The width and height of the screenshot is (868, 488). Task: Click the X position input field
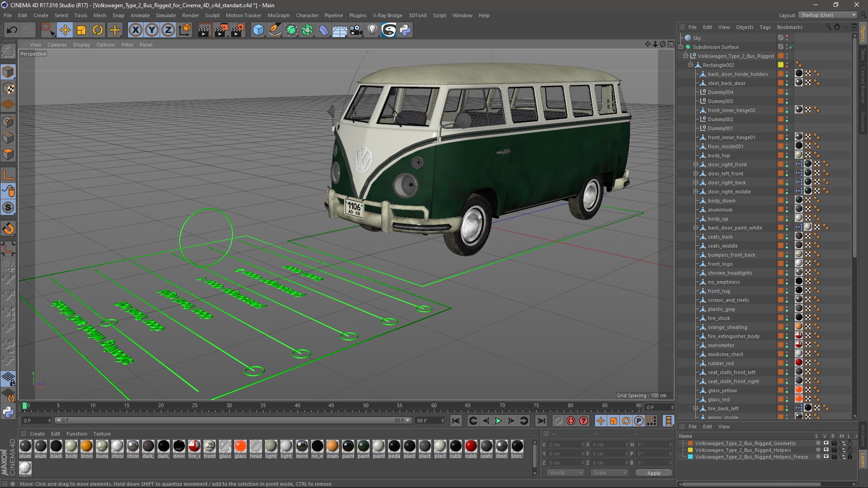565,445
